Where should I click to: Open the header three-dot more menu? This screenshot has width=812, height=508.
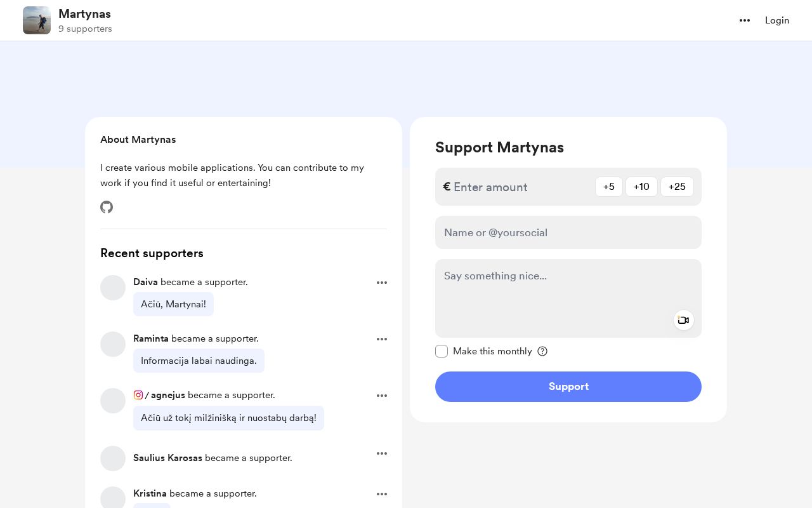click(745, 20)
